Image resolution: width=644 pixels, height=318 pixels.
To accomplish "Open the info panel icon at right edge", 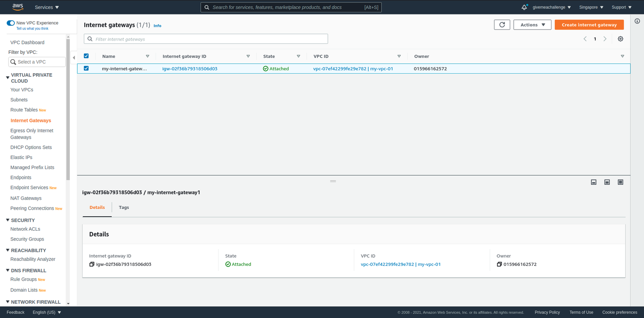I will point(637,21).
